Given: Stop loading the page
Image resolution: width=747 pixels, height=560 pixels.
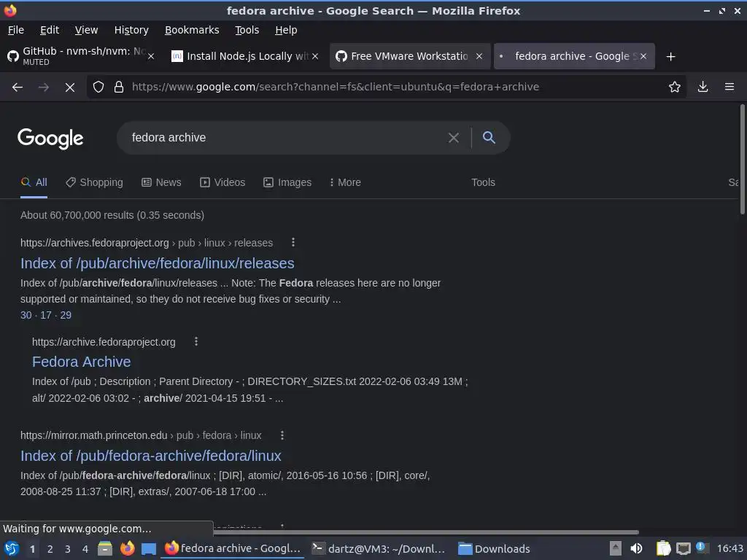Looking at the screenshot, I should (x=69, y=87).
